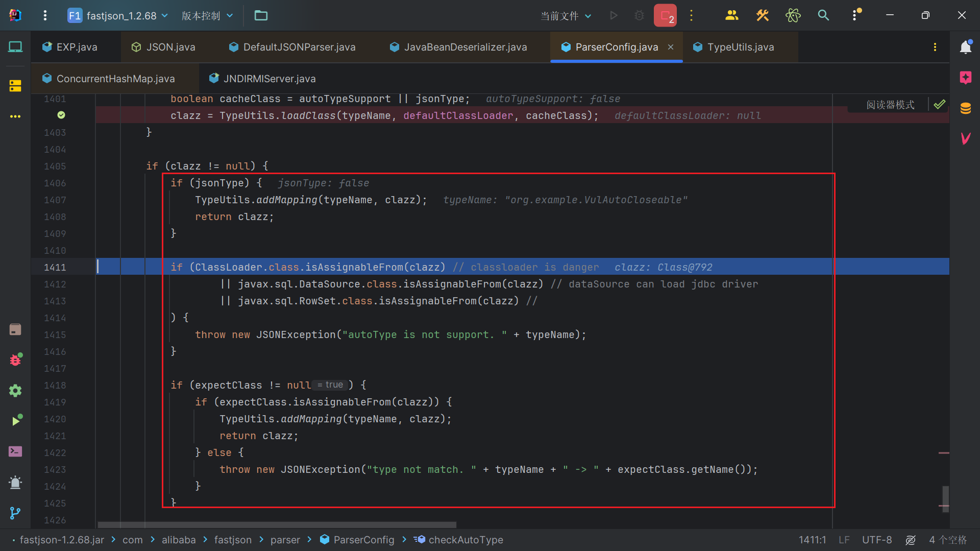Click the alibaba breadcrumb

click(x=179, y=540)
